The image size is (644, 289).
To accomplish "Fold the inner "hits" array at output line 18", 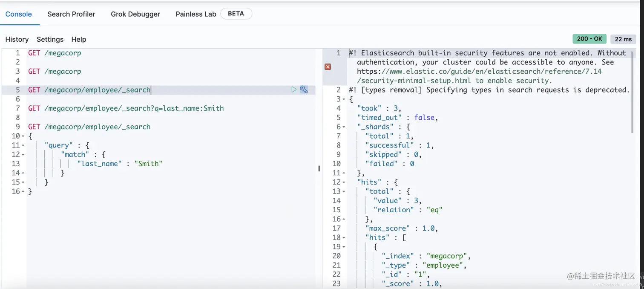I will (344, 238).
